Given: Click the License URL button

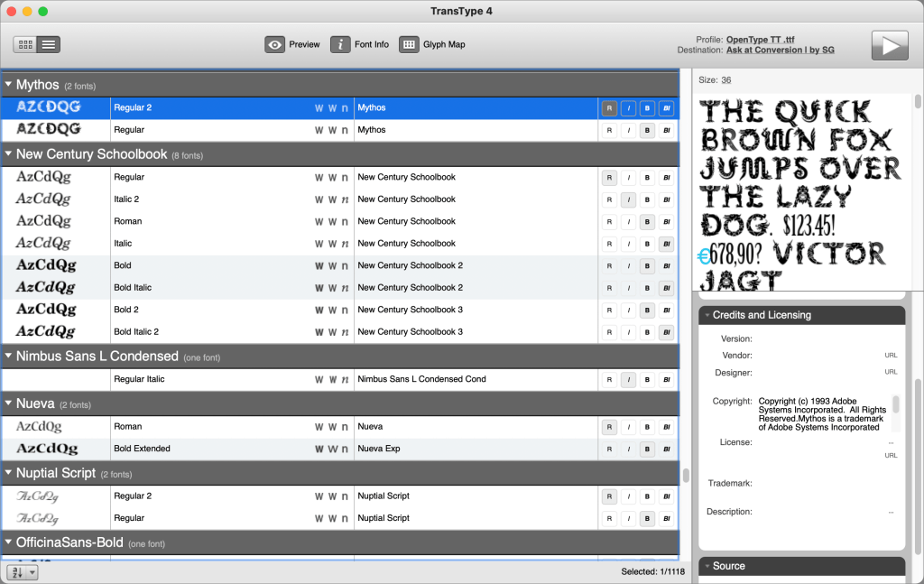Looking at the screenshot, I should (x=891, y=456).
